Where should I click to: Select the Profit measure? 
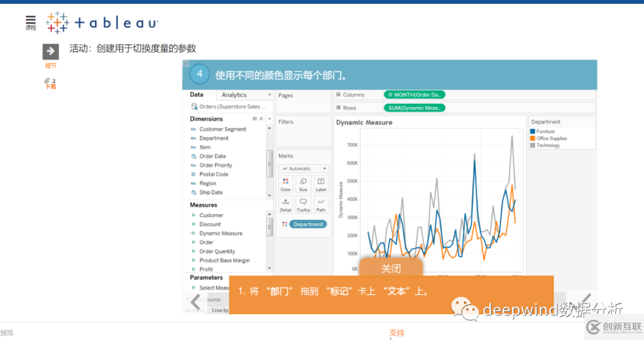206,270
